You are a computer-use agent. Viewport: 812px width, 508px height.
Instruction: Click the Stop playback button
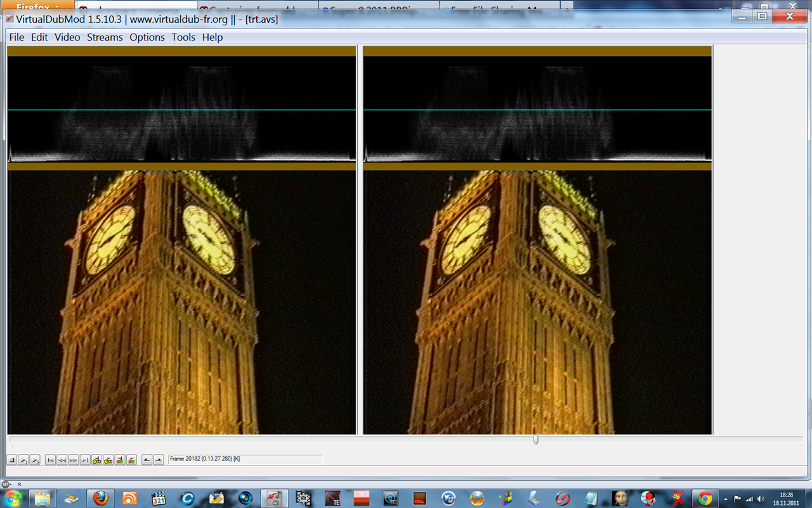(x=12, y=460)
